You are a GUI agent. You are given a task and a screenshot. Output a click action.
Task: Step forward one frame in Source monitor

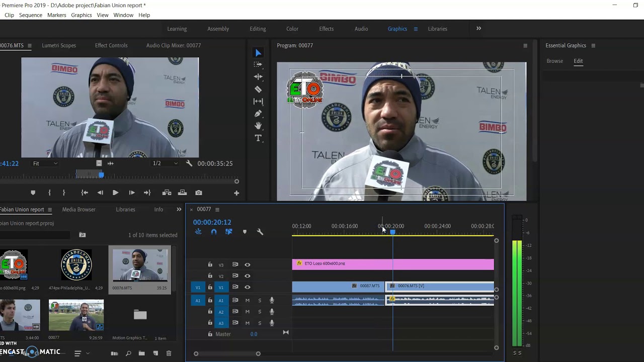132,193
